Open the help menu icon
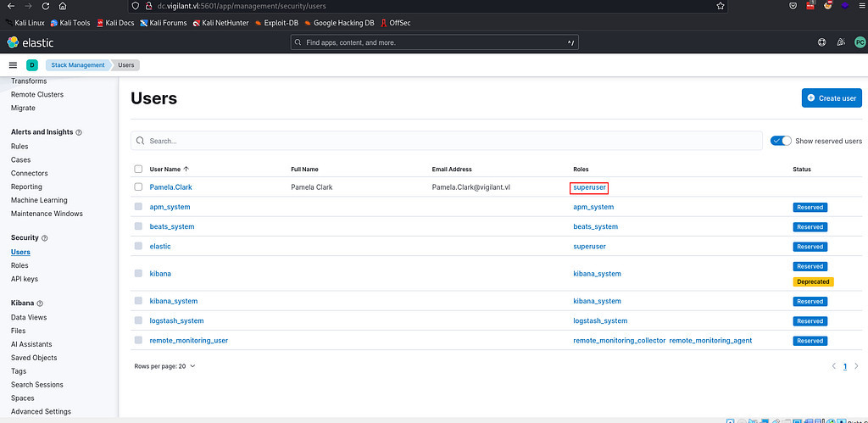 point(822,42)
